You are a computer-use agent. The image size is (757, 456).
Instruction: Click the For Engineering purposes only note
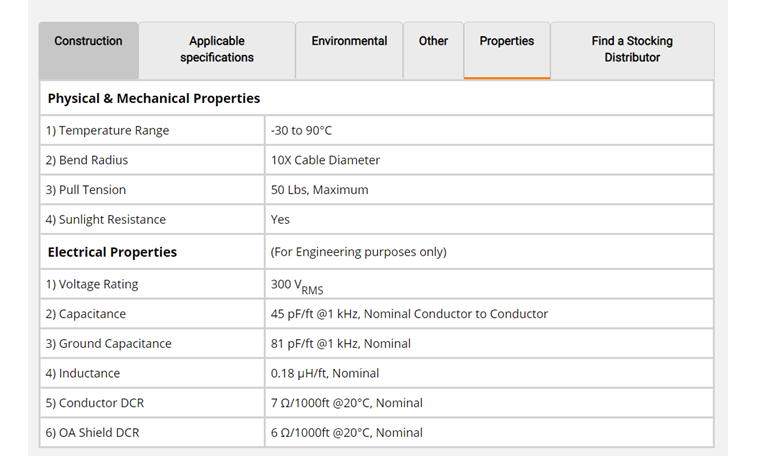(358, 252)
